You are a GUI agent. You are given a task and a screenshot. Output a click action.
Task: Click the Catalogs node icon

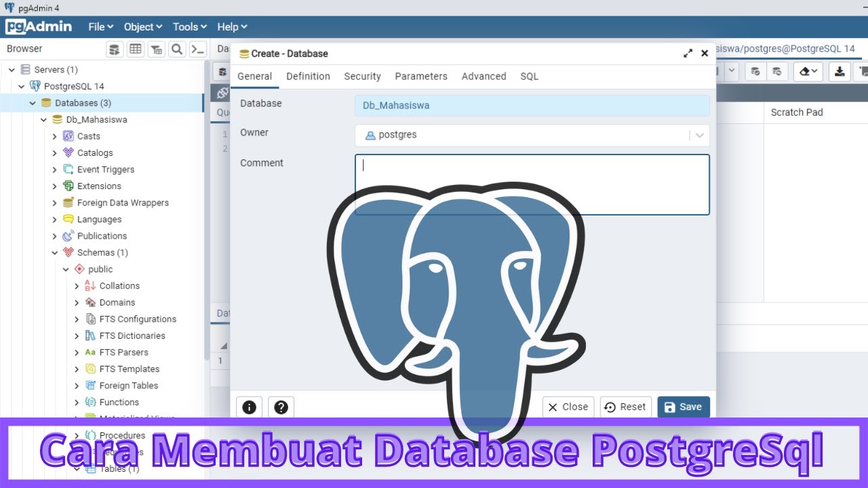click(68, 152)
